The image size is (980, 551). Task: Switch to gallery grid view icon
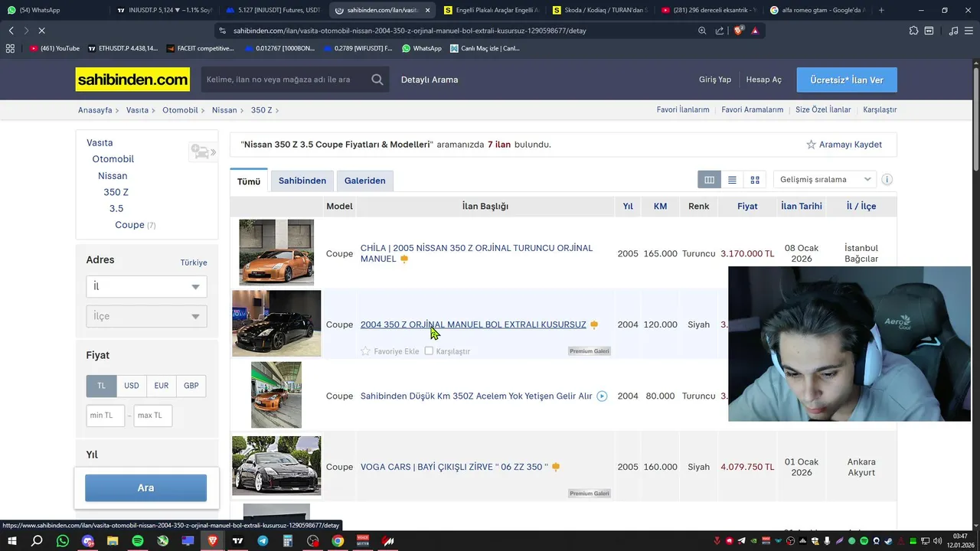click(755, 180)
